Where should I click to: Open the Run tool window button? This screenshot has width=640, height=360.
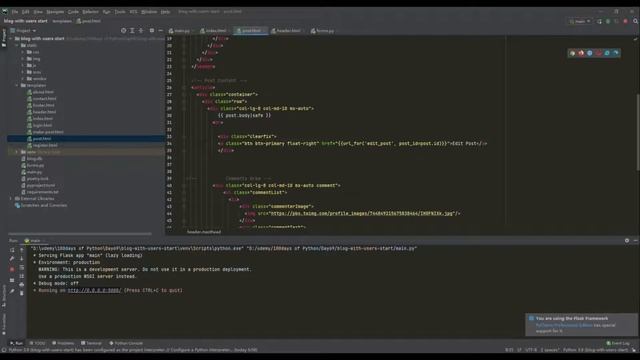tap(16, 343)
